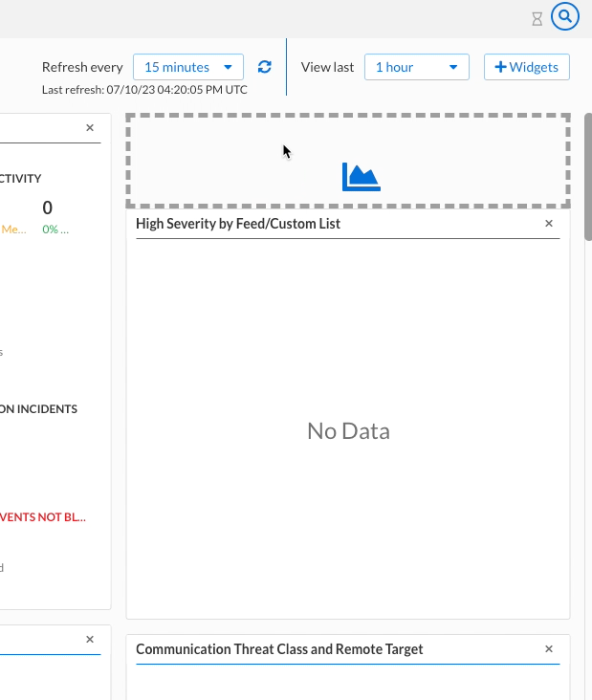Click the green 0% value
This screenshot has width=592, height=700.
point(55,230)
